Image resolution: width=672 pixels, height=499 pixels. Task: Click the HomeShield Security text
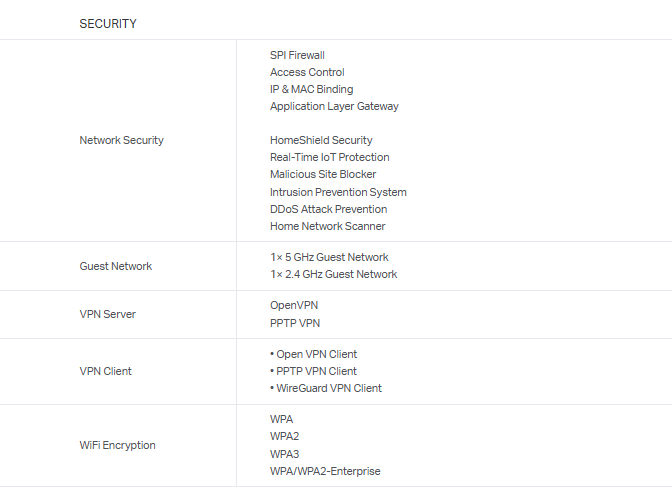click(x=321, y=140)
